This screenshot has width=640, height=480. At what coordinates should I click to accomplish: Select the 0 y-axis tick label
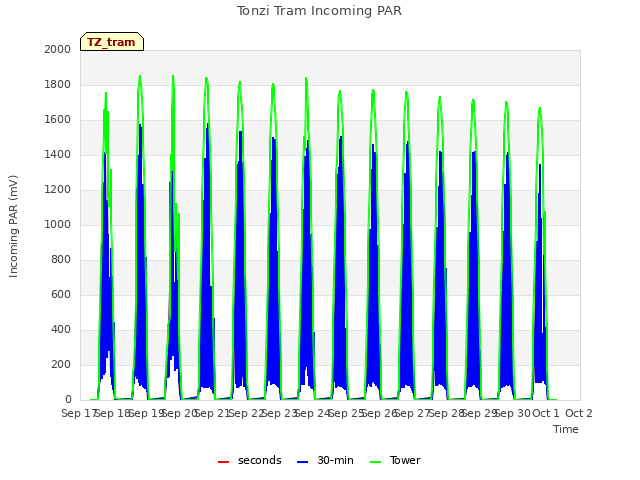pos(68,400)
